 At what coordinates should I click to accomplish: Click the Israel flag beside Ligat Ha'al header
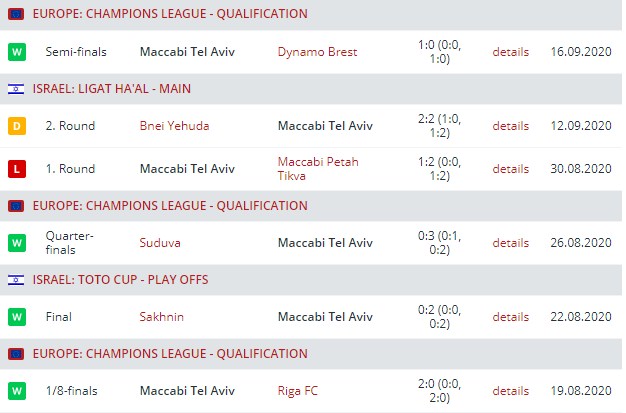(x=16, y=89)
